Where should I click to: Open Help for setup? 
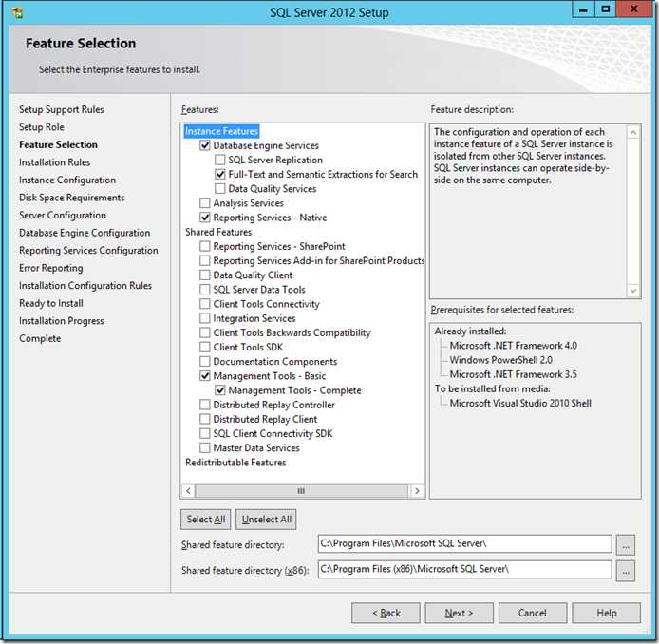tap(607, 613)
